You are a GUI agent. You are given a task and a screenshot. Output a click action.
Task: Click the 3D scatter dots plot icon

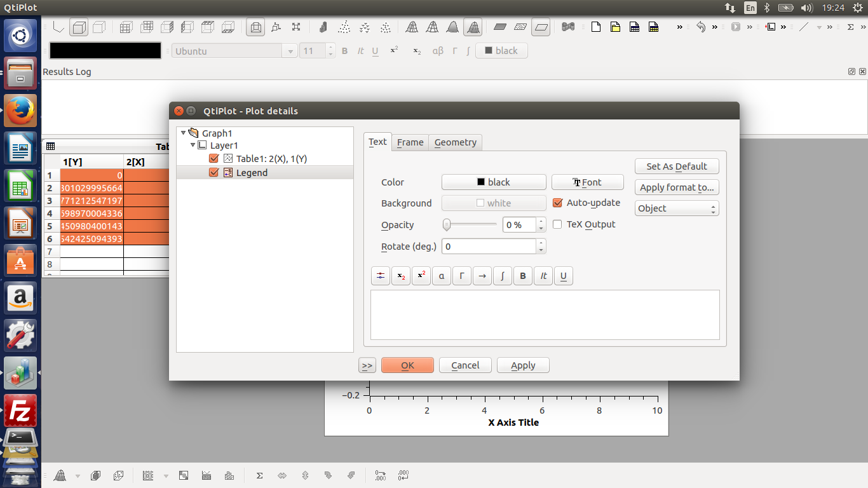point(344,27)
